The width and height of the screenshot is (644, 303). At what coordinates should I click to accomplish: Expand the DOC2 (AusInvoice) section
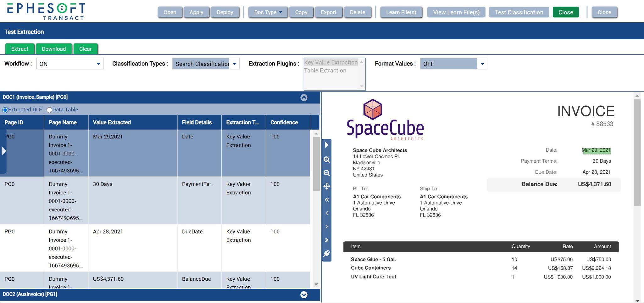click(x=304, y=295)
